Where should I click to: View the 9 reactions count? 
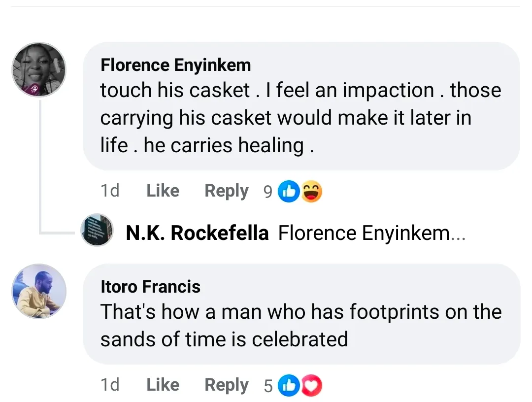click(x=267, y=192)
